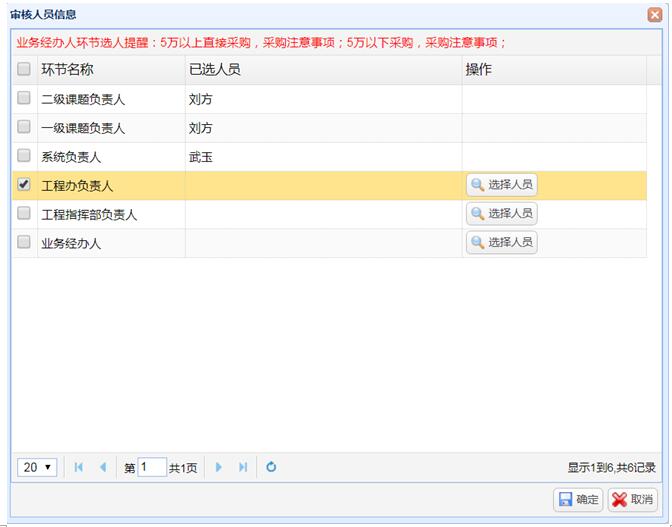Viewport: 672px width, 527px height.
Task: Check the 一级课题负责人 row checkbox
Action: [x=24, y=127]
